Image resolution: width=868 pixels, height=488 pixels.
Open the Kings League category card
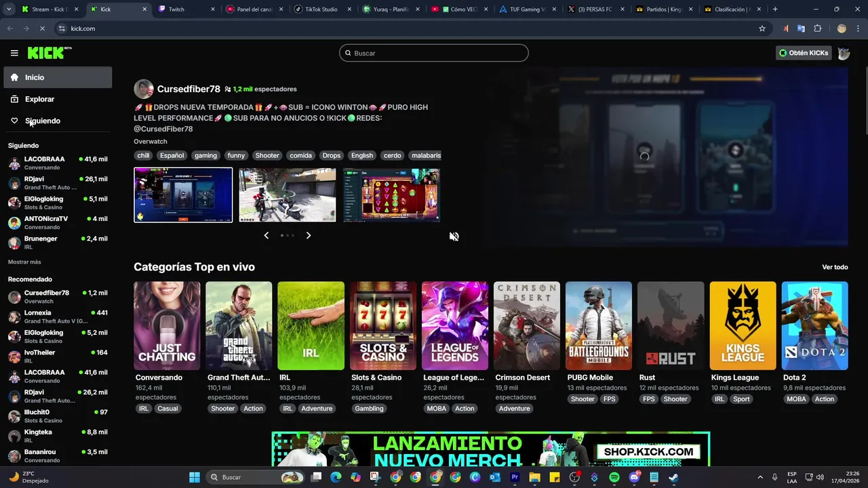click(x=743, y=326)
